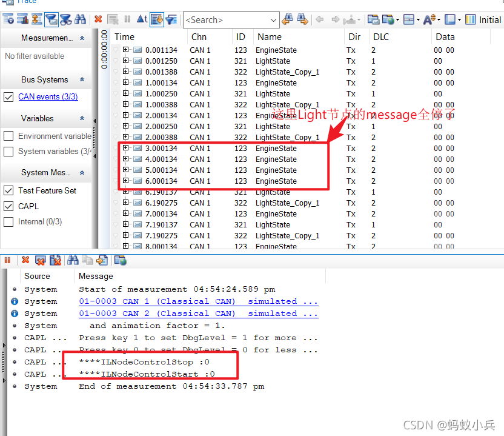The image size is (504, 436).
Task: Click the search previous binoculars icon
Action: (287, 19)
